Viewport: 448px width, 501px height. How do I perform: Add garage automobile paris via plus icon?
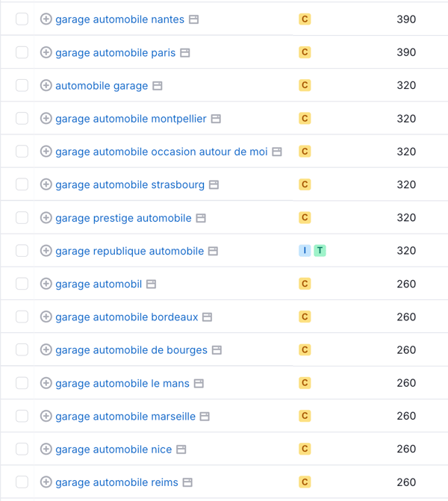pos(46,52)
